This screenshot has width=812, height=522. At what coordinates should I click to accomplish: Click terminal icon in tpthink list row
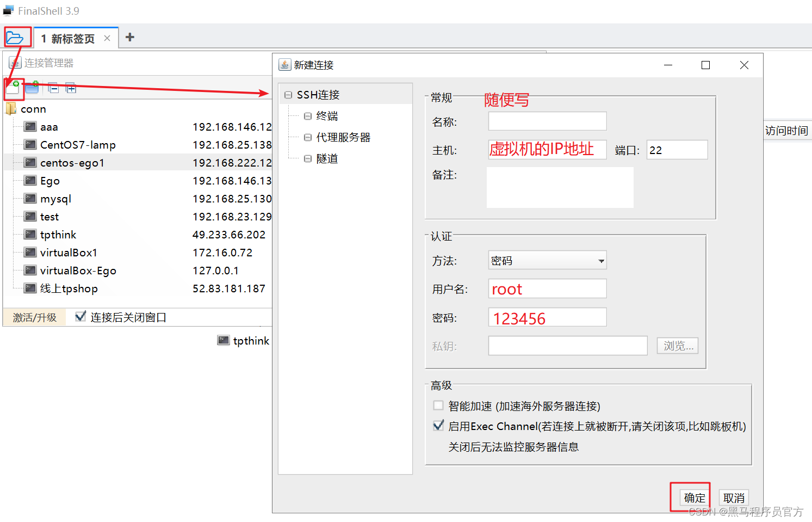pyautogui.click(x=30, y=235)
